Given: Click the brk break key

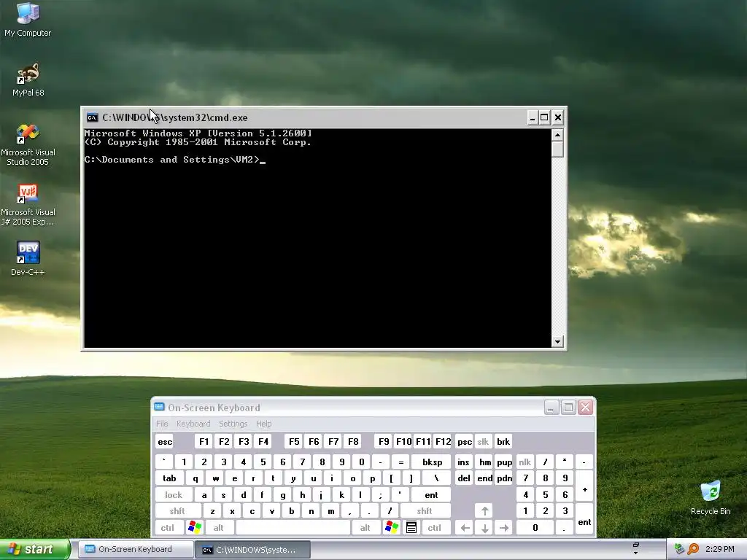Looking at the screenshot, I should (x=503, y=441).
